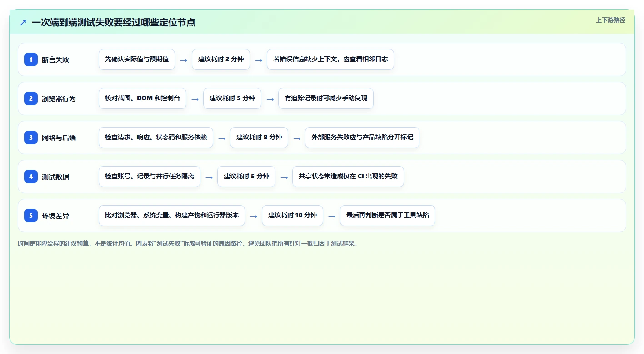Click the 先确认实际值与预期值 box
The width and height of the screenshot is (644, 354).
pyautogui.click(x=137, y=59)
